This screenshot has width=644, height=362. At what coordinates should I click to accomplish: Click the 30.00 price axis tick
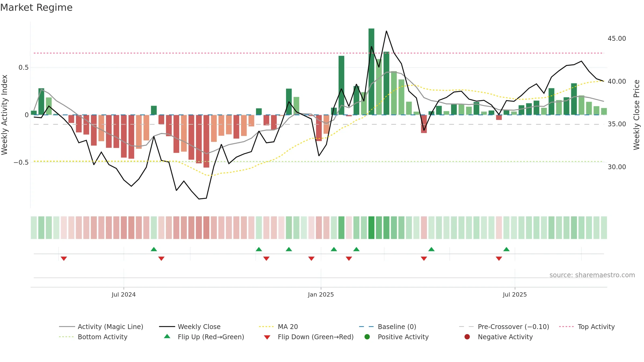click(617, 167)
